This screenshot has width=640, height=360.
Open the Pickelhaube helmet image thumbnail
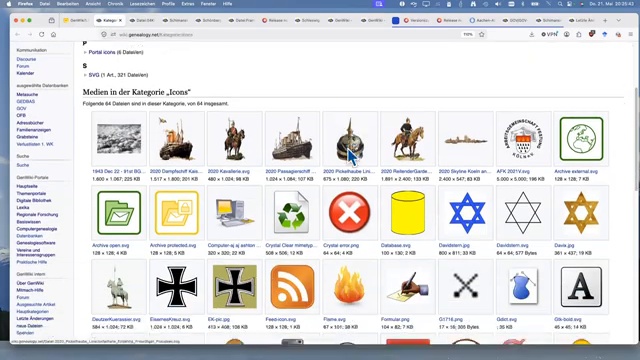click(350, 139)
